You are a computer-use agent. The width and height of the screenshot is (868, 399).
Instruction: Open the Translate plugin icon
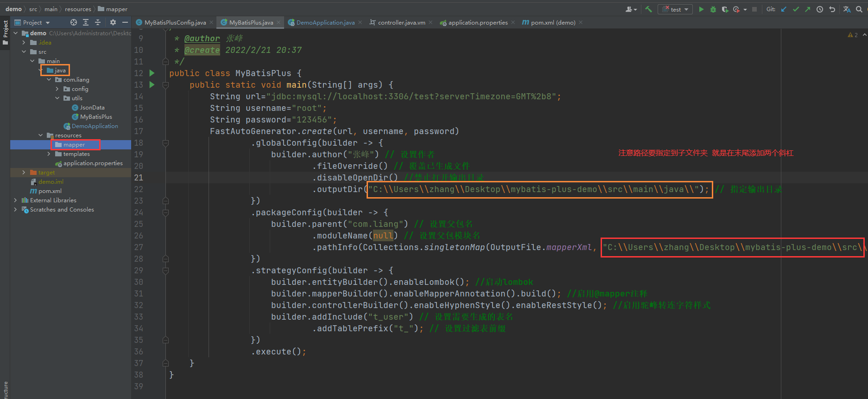click(x=847, y=9)
